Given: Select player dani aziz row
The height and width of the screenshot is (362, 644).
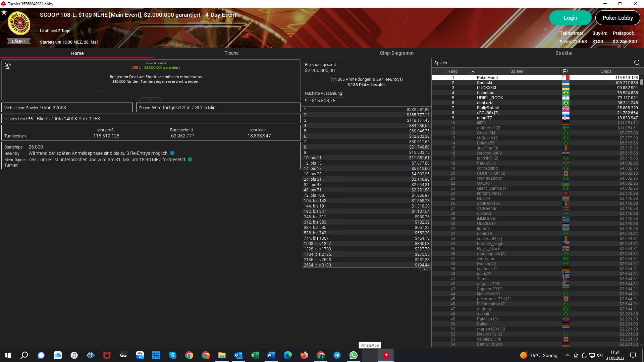Looking at the screenshot, I should point(535,103).
